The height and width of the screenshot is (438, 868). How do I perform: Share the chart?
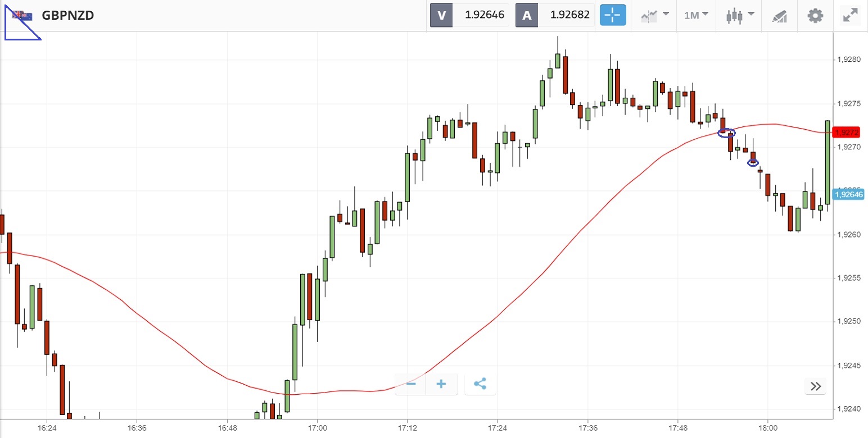[480, 384]
